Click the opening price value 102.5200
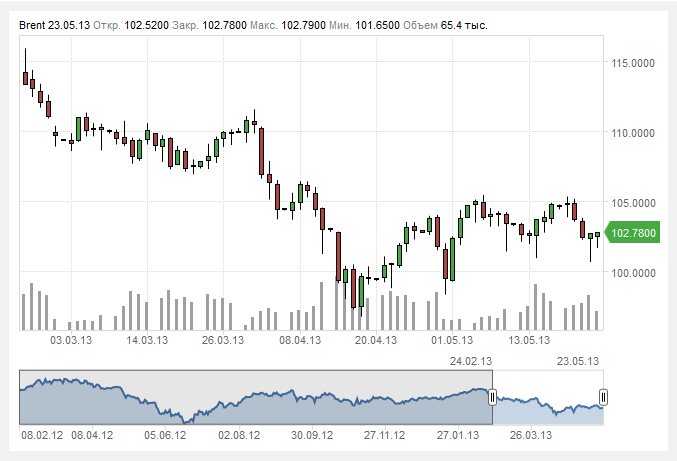 [146, 25]
